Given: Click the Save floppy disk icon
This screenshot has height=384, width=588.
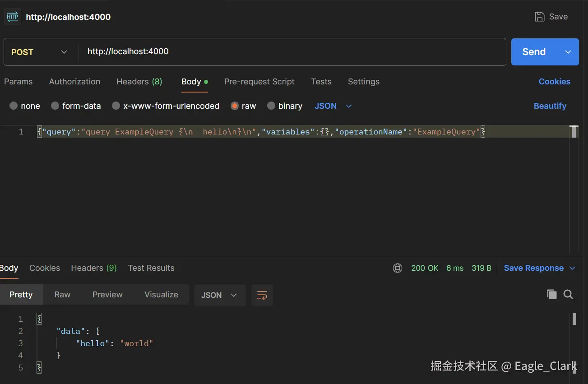Looking at the screenshot, I should 539,17.
